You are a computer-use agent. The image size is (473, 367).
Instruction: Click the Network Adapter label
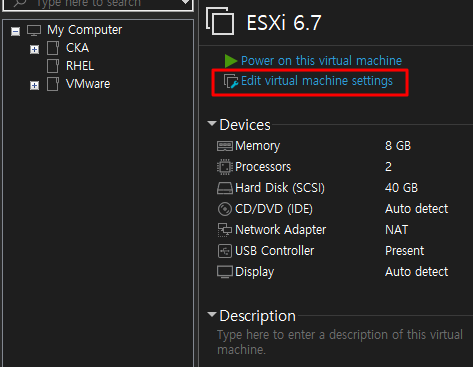point(281,230)
